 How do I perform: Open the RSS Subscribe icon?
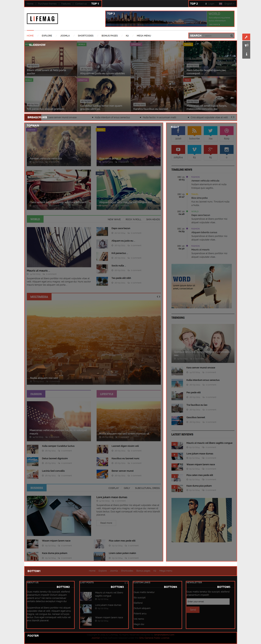194,131
